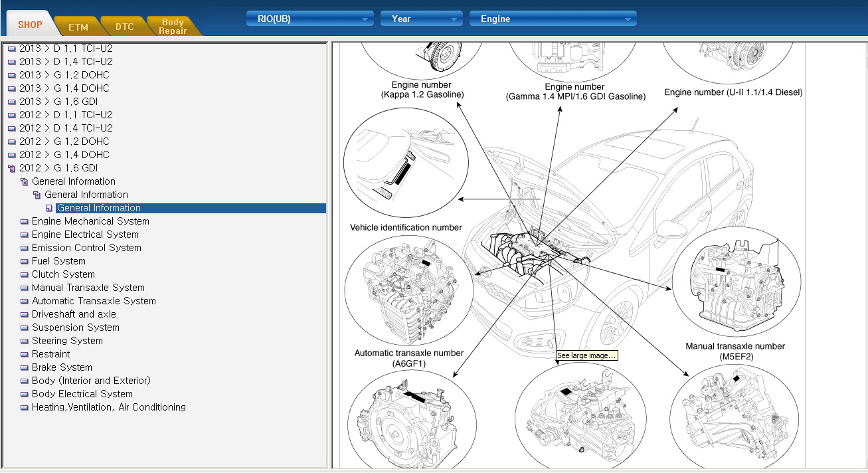Open Engine Mechanical System section
Screen dimensions: 868x473
90,221
